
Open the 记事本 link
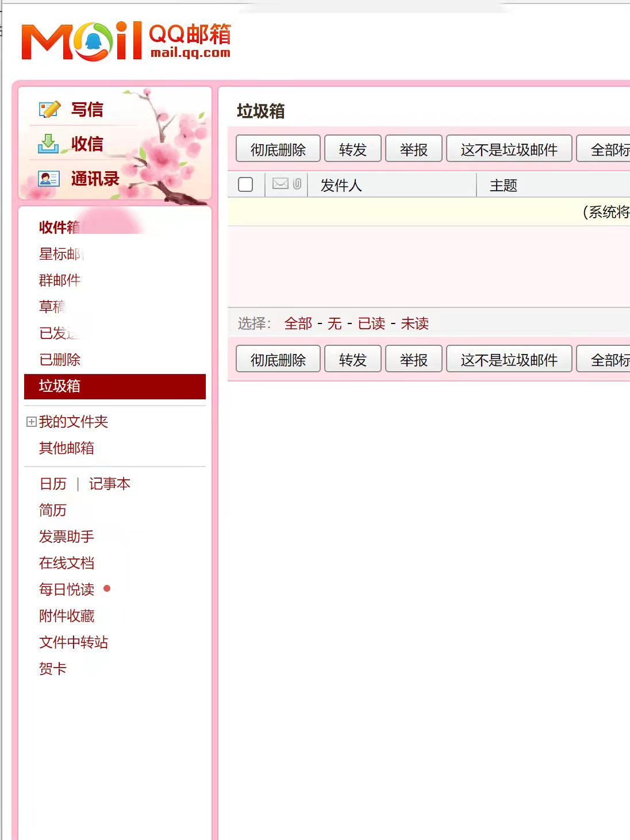pyautogui.click(x=109, y=484)
